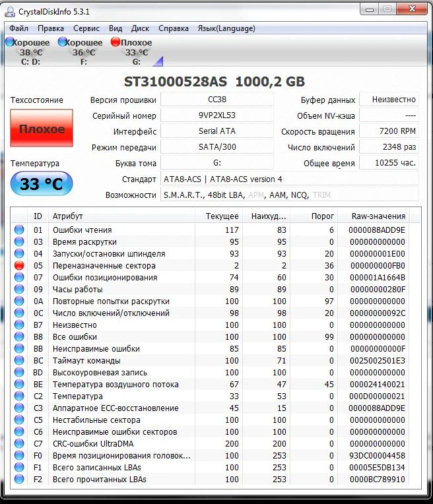Click raw value 000000000FB0
The width and height of the screenshot is (433, 504).
378,265
